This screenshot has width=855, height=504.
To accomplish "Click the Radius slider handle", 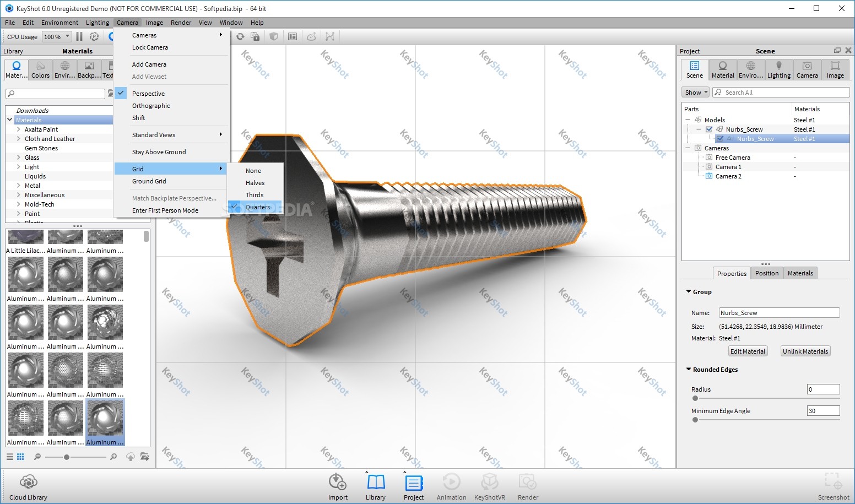I will (x=695, y=398).
